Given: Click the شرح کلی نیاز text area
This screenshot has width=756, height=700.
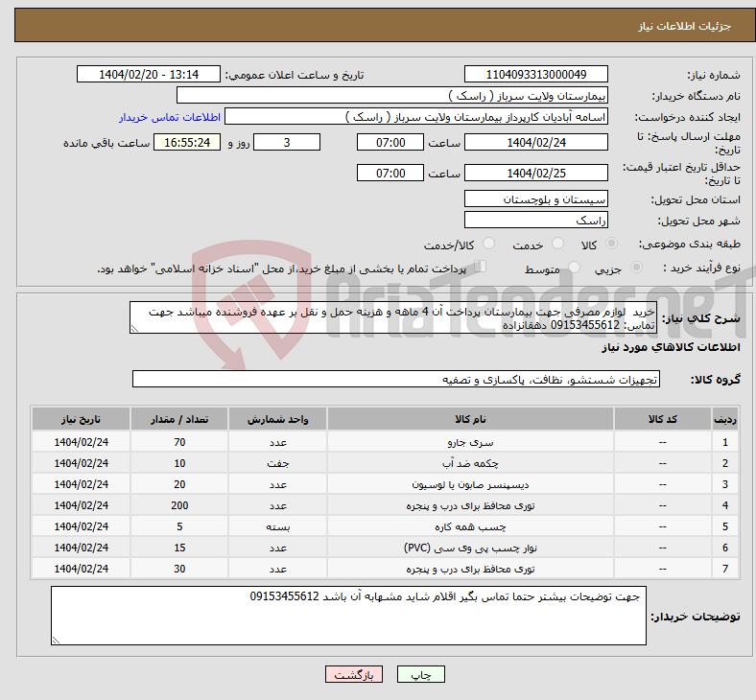Looking at the screenshot, I should coord(393,318).
